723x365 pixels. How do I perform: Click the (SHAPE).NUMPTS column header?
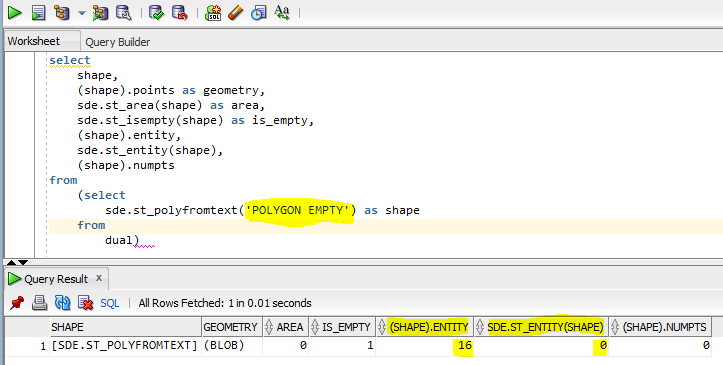click(x=660, y=327)
